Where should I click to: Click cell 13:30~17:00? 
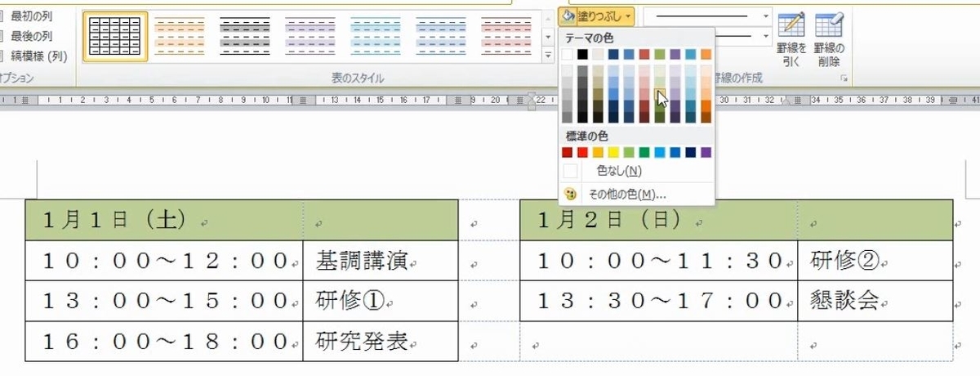coord(659,301)
